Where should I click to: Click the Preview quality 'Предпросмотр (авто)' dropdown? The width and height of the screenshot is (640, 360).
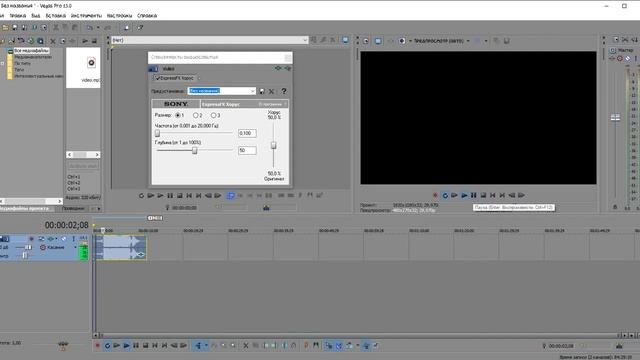coord(442,41)
